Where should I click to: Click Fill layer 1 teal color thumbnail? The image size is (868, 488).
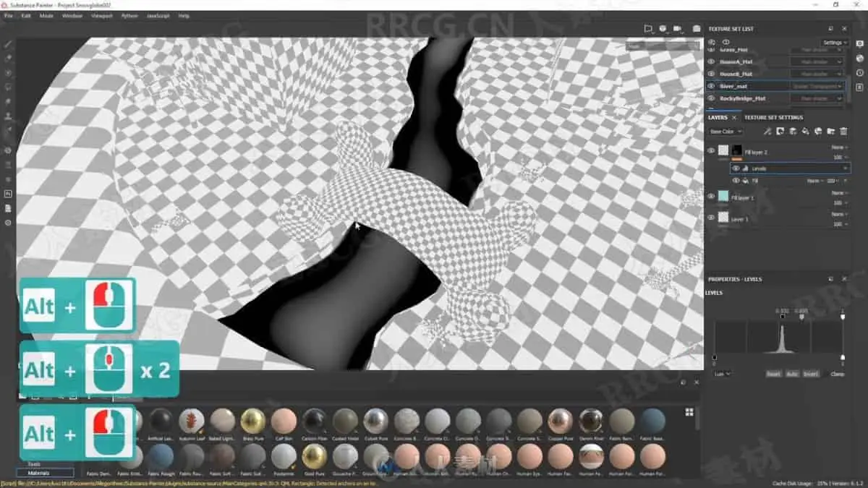(723, 197)
